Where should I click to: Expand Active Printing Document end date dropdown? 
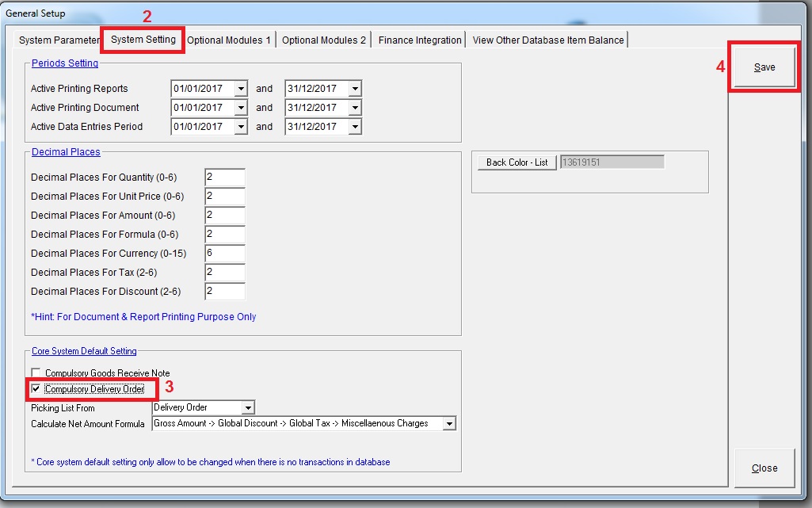355,108
